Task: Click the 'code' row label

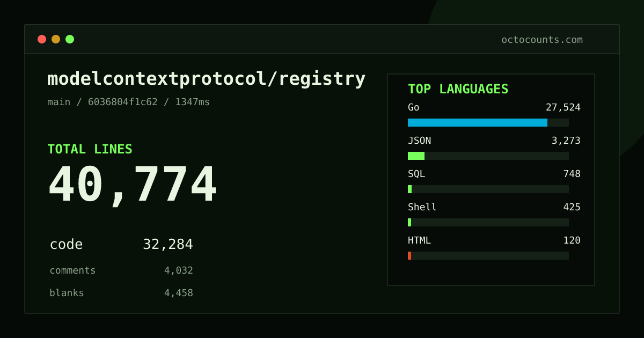Action: point(66,245)
